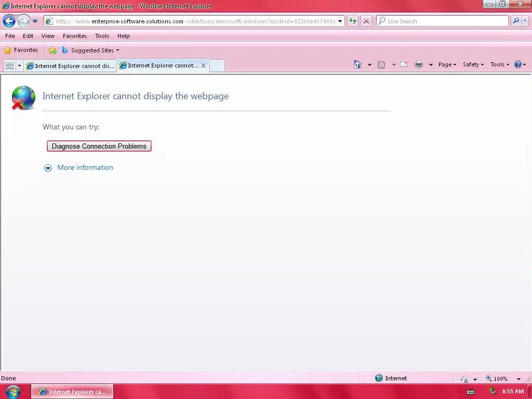The image size is (532, 399).
Task: Go to the Home page icon
Action: [x=357, y=64]
